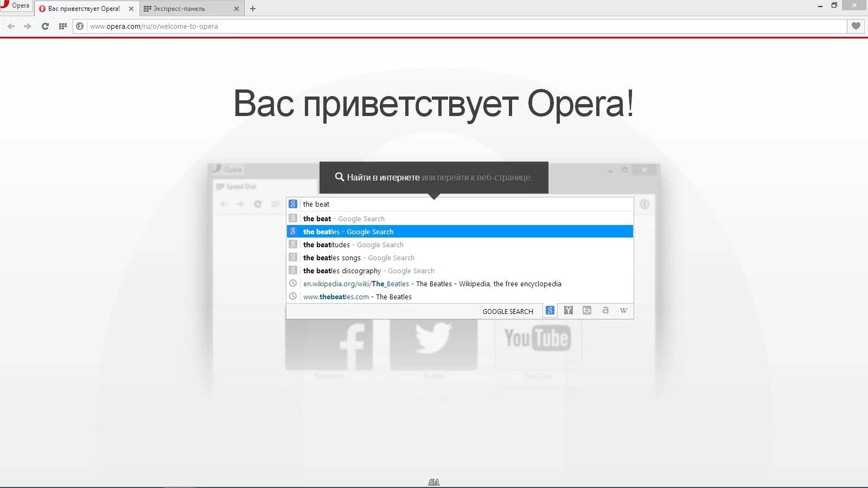The width and height of the screenshot is (868, 488).
Task: Select 'the beatitudes - Google Search' suggestion
Action: point(459,245)
